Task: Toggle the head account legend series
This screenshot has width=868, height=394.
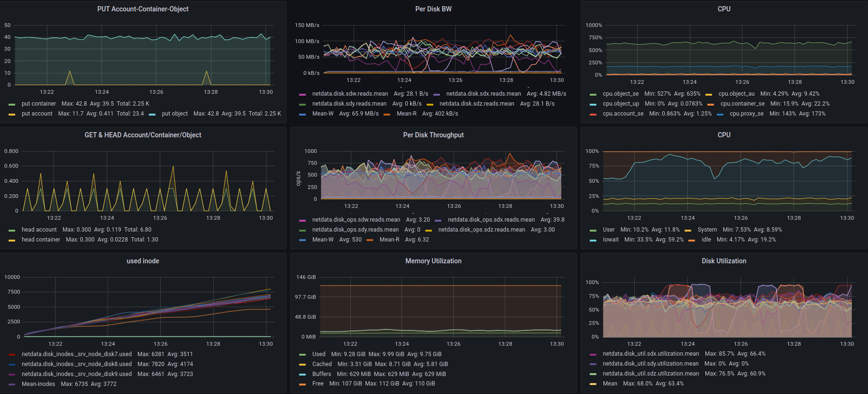Action: (x=39, y=230)
